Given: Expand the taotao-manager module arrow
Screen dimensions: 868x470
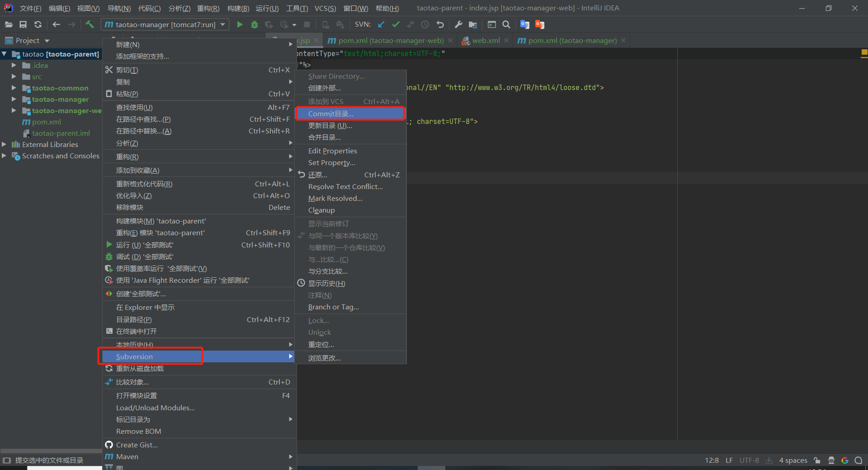Looking at the screenshot, I should pyautogui.click(x=14, y=99).
